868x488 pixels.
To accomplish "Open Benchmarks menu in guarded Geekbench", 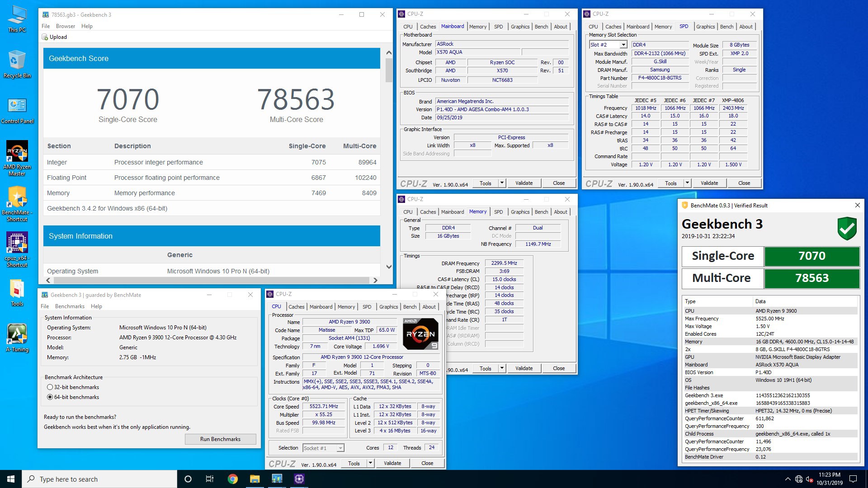I will point(70,306).
